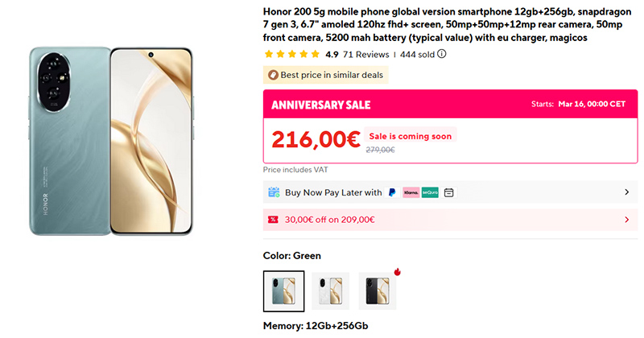Click the Anniversary Sale banner
The height and width of the screenshot is (338, 644).
320,105
